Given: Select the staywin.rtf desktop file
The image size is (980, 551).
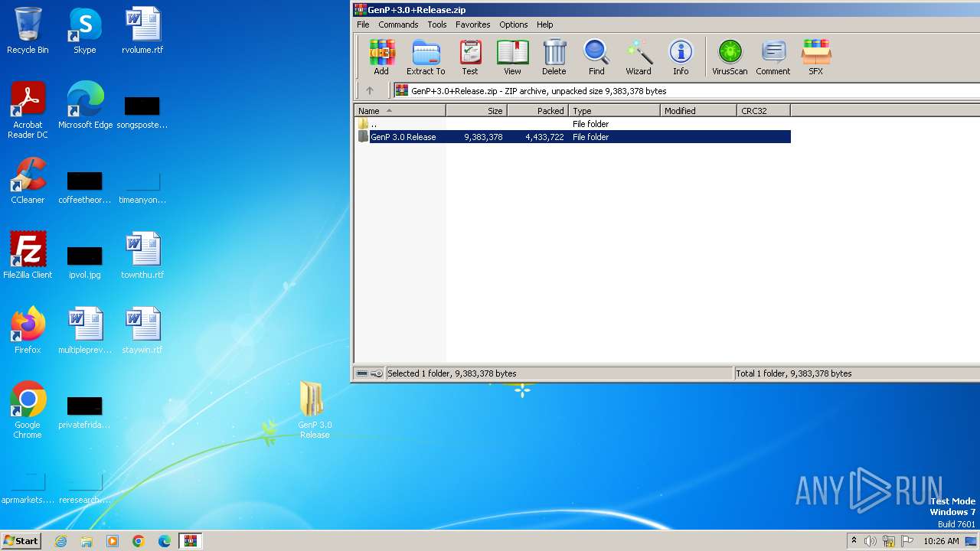Looking at the screenshot, I should coord(142,331).
